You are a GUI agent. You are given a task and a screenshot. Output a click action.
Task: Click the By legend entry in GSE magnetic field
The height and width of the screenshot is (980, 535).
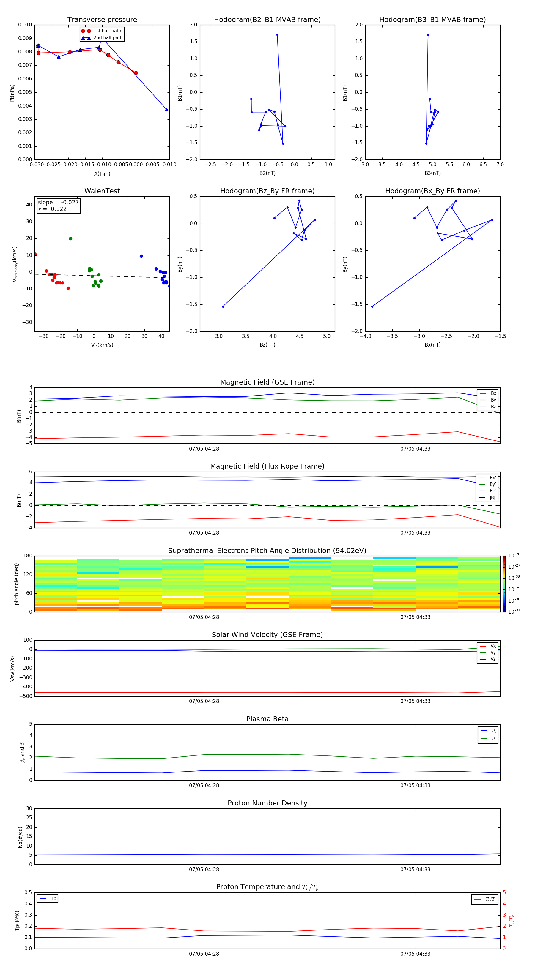pyautogui.click(x=488, y=400)
